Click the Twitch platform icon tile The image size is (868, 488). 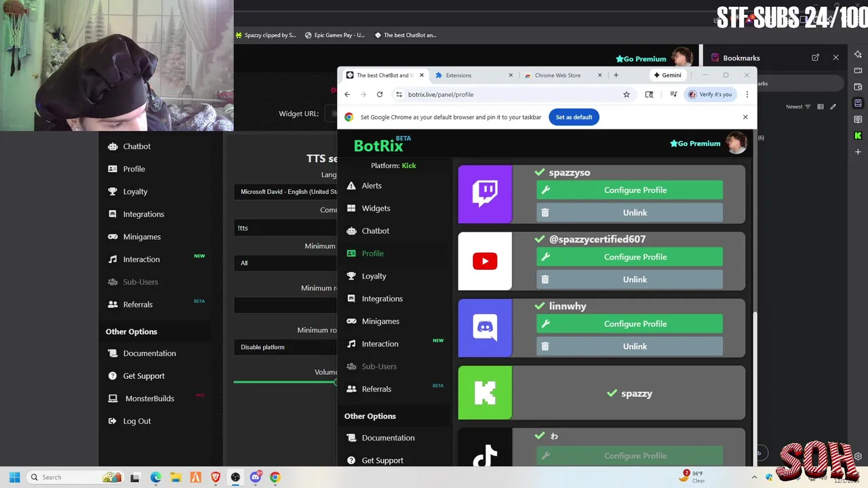pos(485,194)
